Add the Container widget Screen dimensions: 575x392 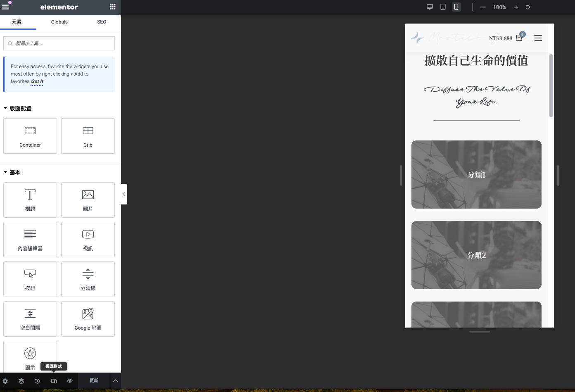30,136
